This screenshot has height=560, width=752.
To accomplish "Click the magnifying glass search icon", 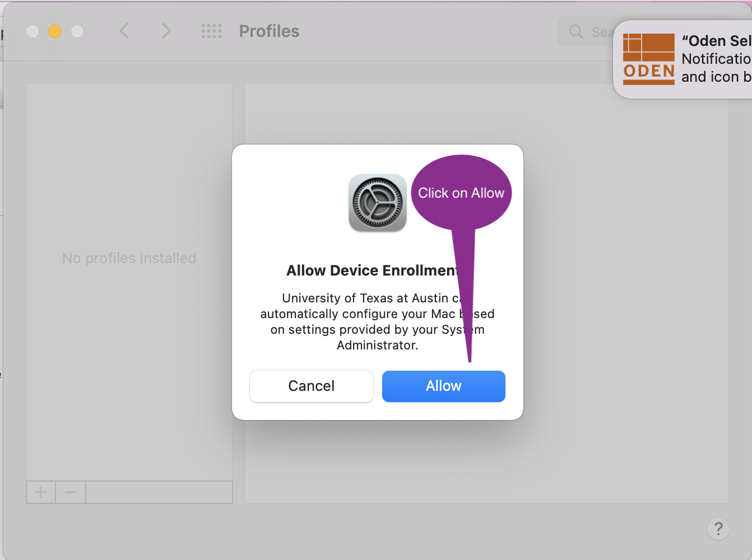I will point(576,32).
